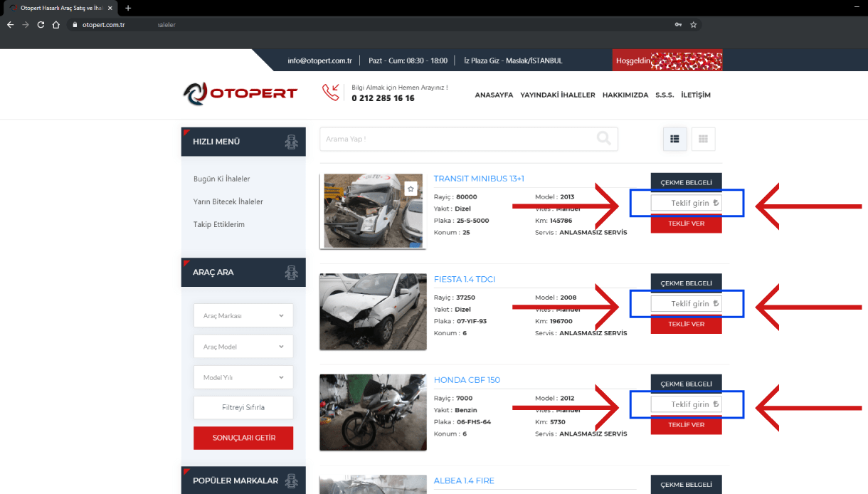Open the Model Yılı dropdown
The width and height of the screenshot is (868, 494).
[243, 377]
